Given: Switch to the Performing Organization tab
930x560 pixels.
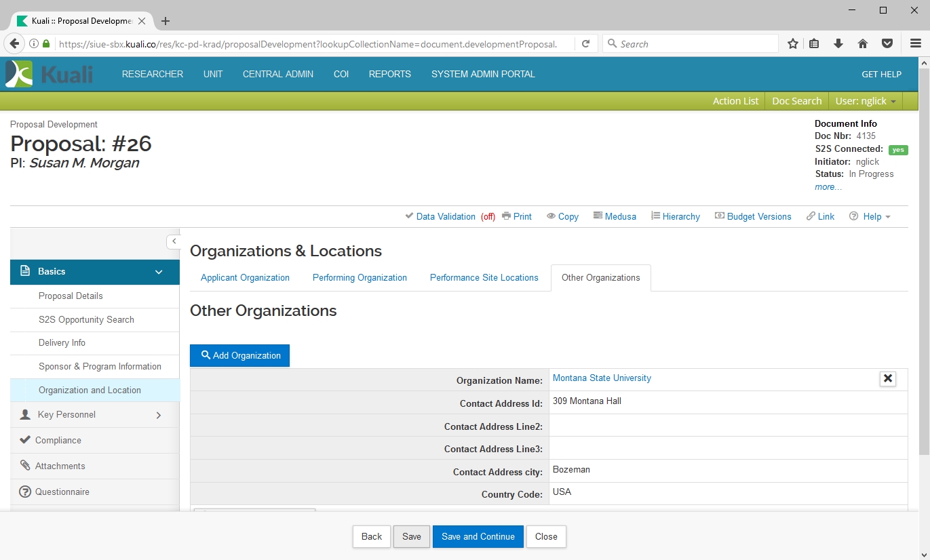Looking at the screenshot, I should (360, 278).
